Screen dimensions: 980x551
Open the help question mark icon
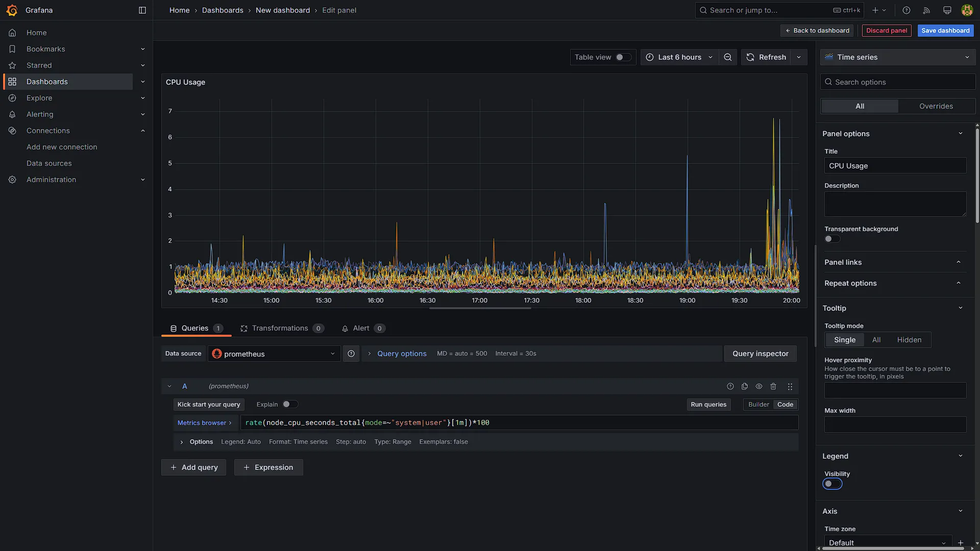[906, 10]
